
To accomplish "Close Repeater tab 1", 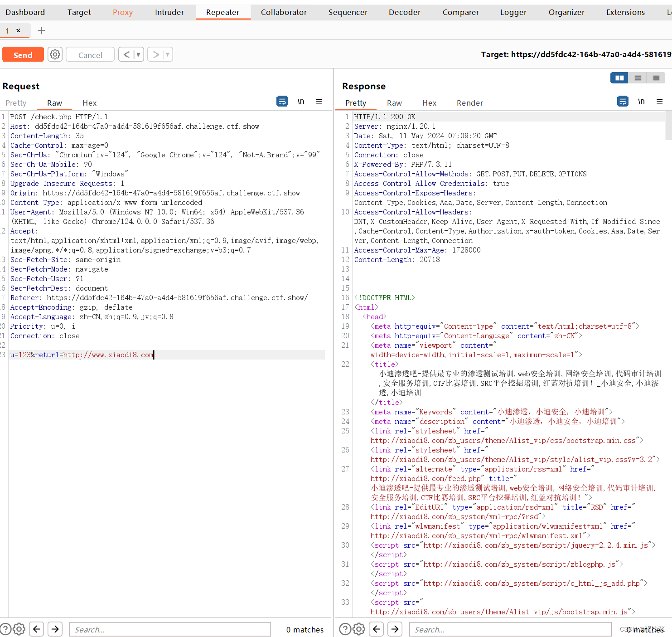I will [x=18, y=30].
